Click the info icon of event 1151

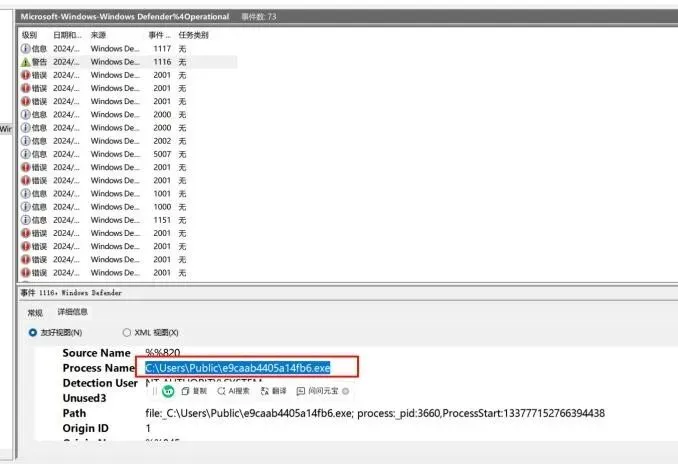point(26,220)
